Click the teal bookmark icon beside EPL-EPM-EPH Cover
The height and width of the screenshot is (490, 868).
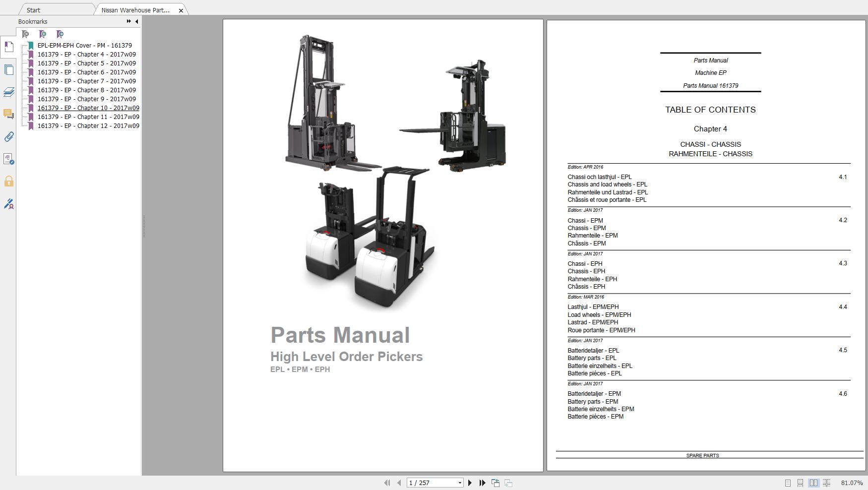click(31, 46)
